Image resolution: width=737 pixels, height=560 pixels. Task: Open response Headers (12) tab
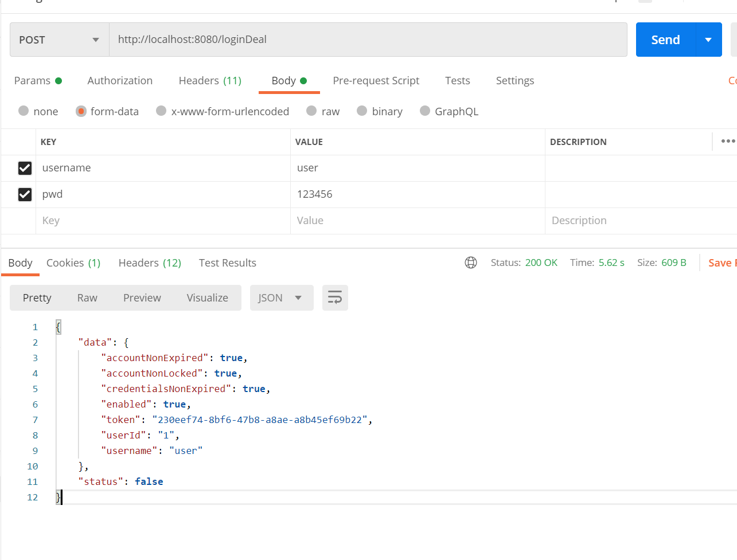[150, 263]
